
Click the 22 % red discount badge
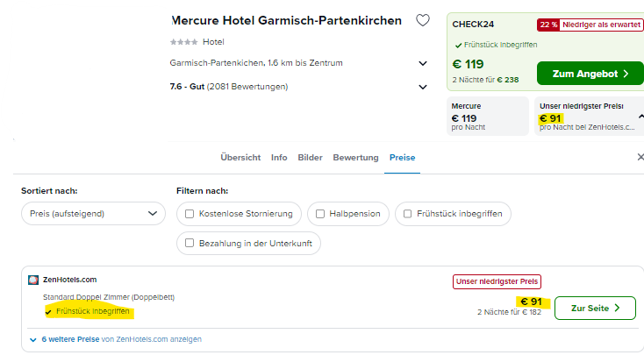pos(548,25)
